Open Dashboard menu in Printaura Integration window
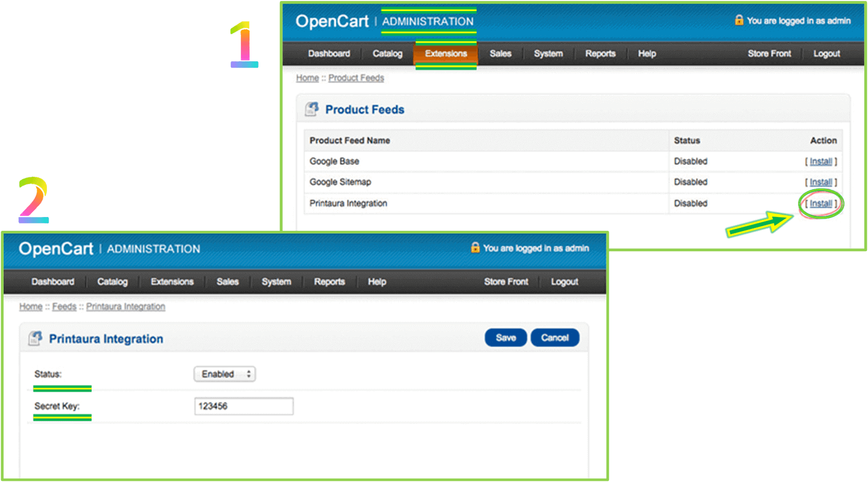The image size is (868, 482). click(53, 282)
